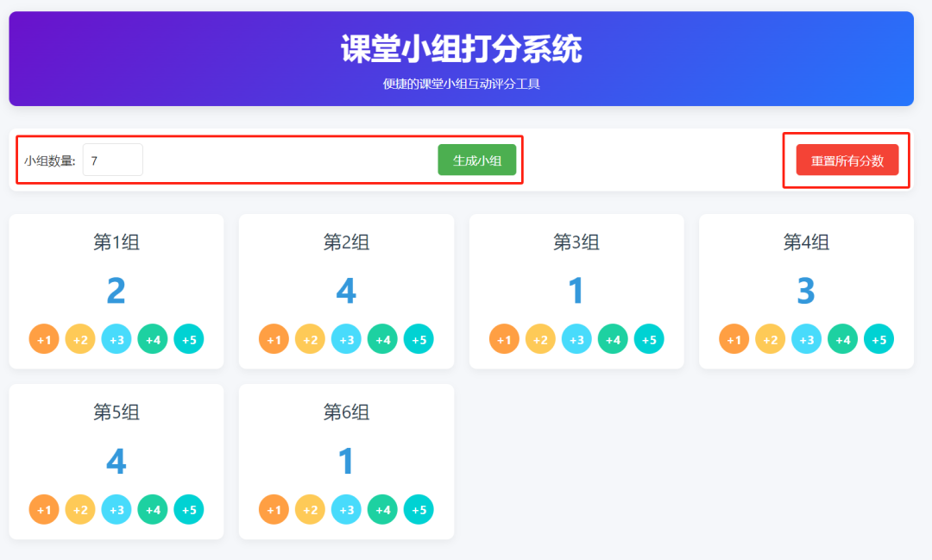This screenshot has height=560, width=932.
Task: Add 3 points to 第5组
Action: coord(116,509)
